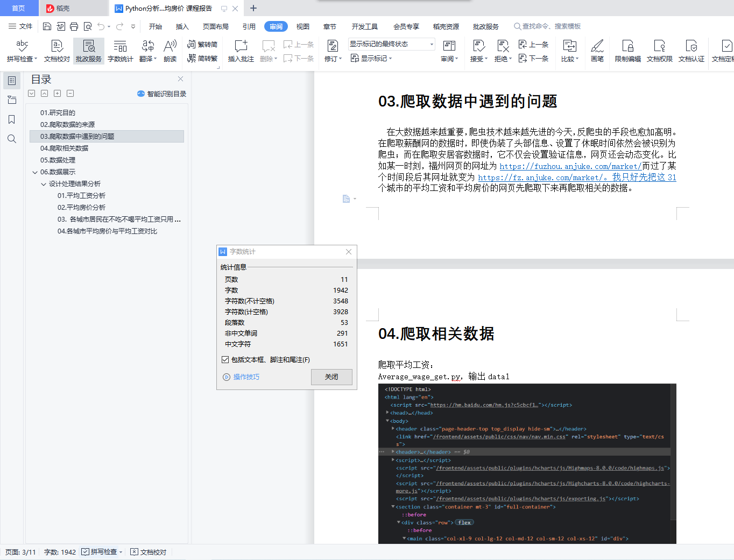Open the bookmark panel in left sidebar

pos(12,119)
